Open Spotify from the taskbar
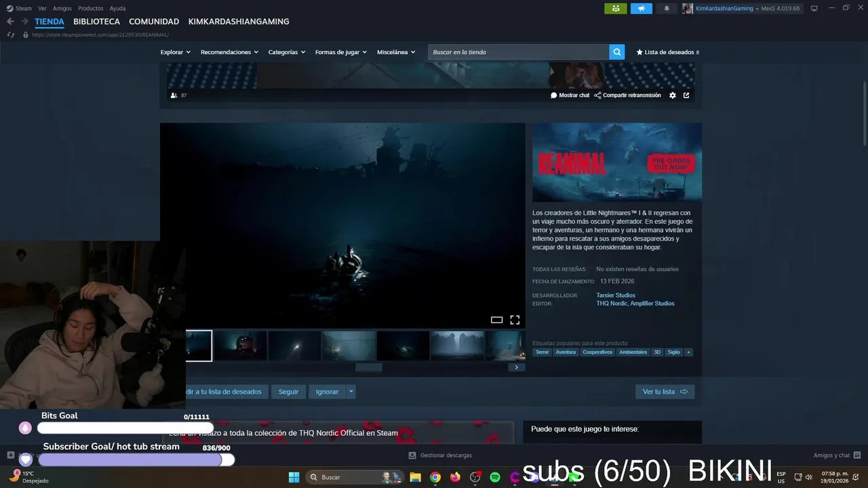 [495, 477]
